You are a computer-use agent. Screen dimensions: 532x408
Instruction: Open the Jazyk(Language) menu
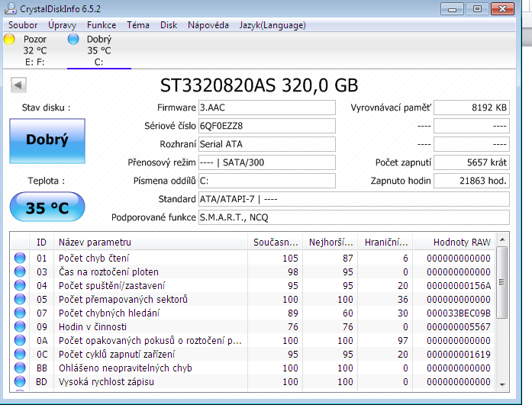[x=272, y=25]
